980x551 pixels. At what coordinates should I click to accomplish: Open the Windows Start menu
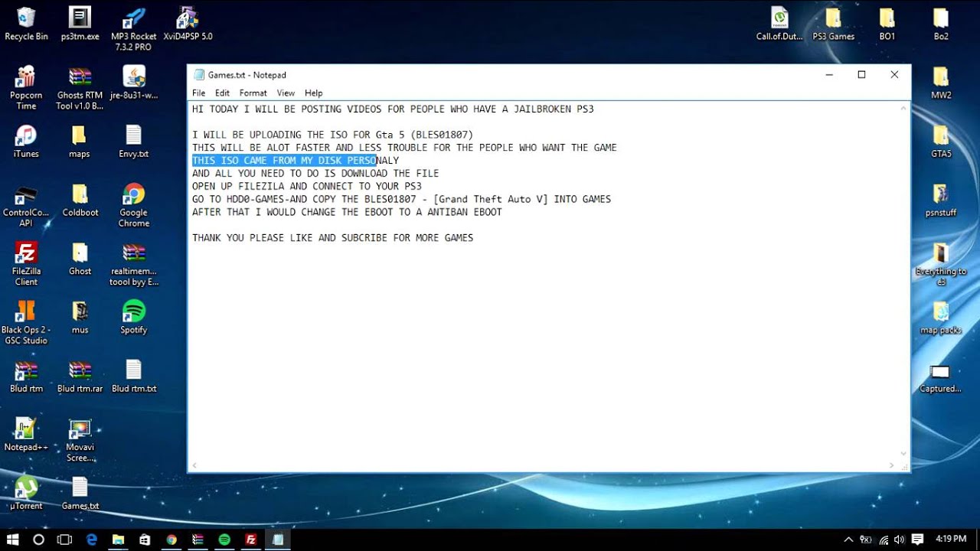pyautogui.click(x=12, y=540)
